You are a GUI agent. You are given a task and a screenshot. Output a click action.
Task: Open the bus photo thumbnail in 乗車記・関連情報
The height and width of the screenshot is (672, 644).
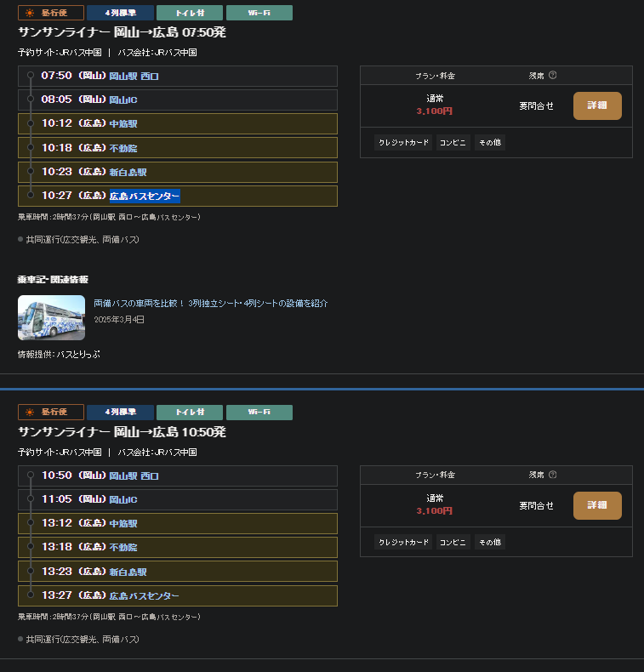tap(51, 317)
